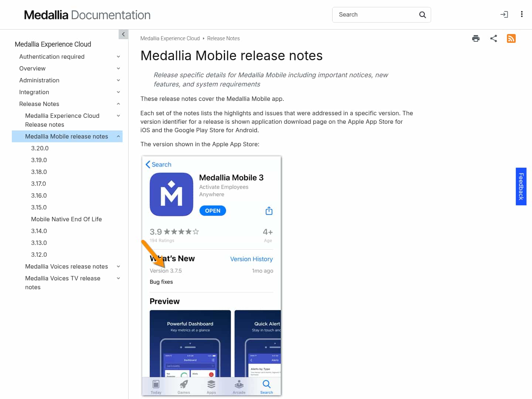
Task: Expand the Integration section chevron
Action: (x=118, y=92)
